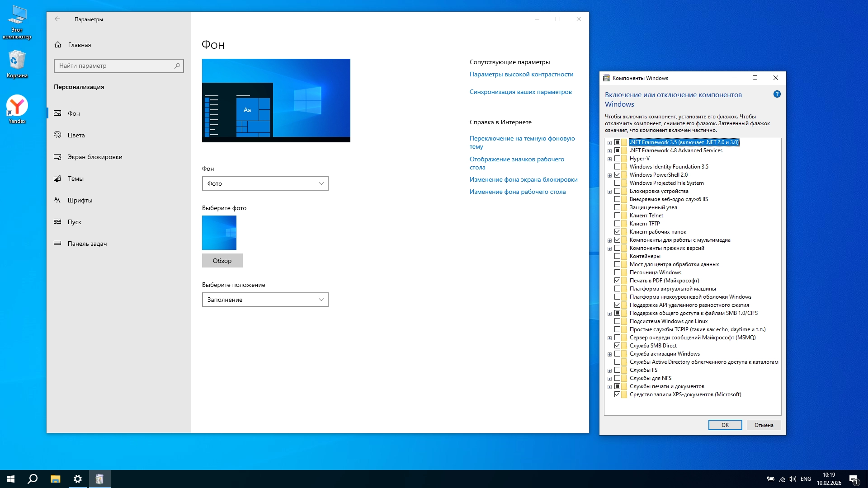This screenshot has width=868, height=488.
Task: Click the taskbar search magnifier
Action: [x=33, y=479]
